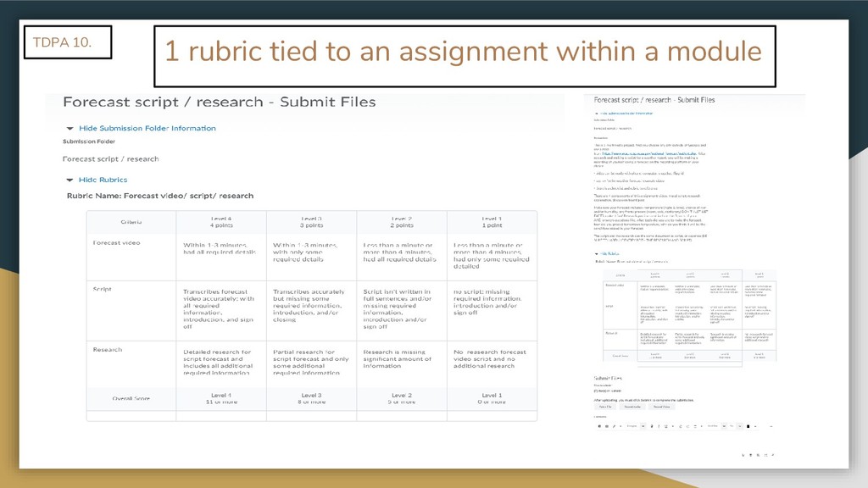Click Hide submission folder information link on small page
Image resolution: width=868 pixels, height=488 pixels.
click(x=626, y=114)
